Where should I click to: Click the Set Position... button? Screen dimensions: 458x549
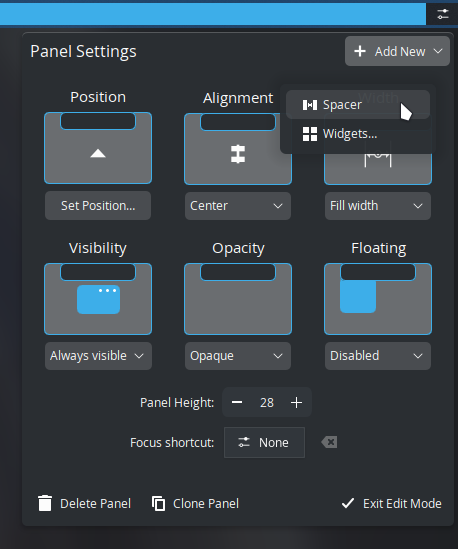(x=98, y=206)
